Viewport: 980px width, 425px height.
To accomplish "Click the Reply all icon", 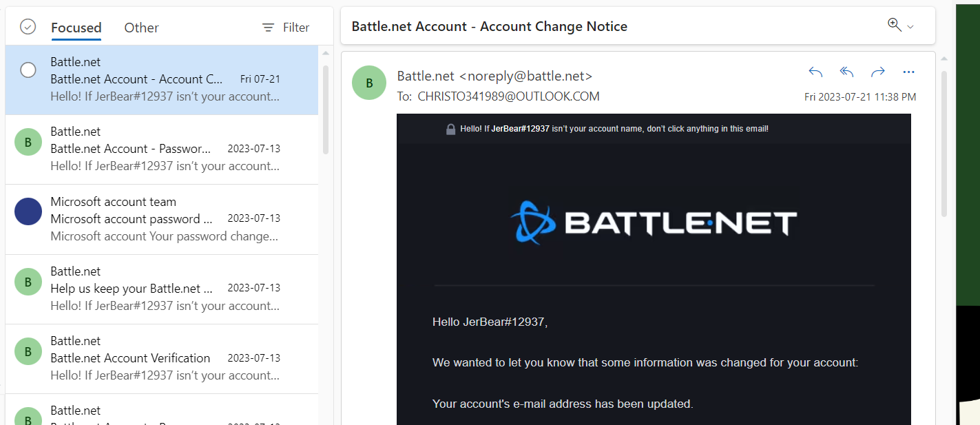I will pyautogui.click(x=846, y=72).
